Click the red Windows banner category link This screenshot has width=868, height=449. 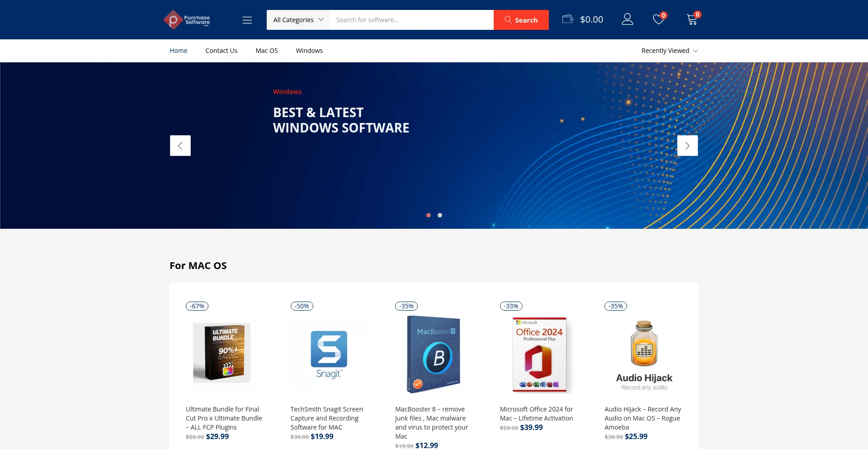point(287,92)
